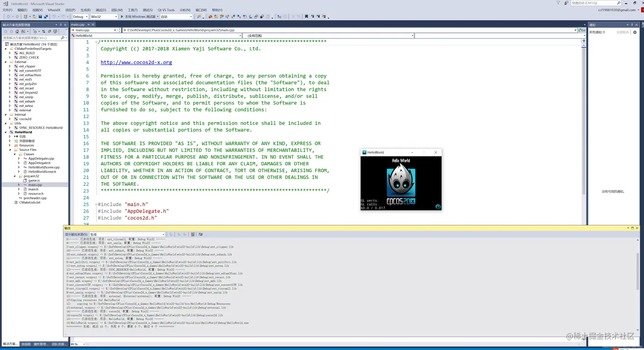644x350 pixels.
Task: Click the refresh/sync icon in Solution Explorer toolbar
Action: pos(43,32)
